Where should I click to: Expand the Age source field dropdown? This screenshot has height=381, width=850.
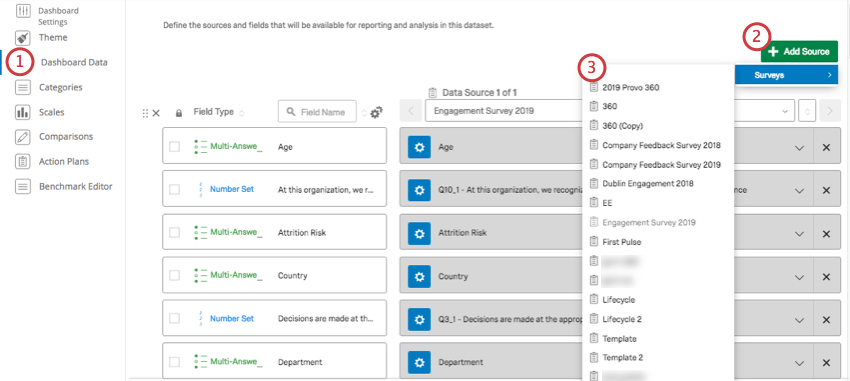pyautogui.click(x=799, y=147)
